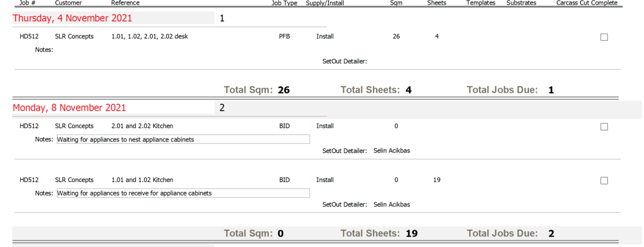Click the note about nesting appliance cabinets
This screenshot has width=644, height=247.
tap(183, 139)
